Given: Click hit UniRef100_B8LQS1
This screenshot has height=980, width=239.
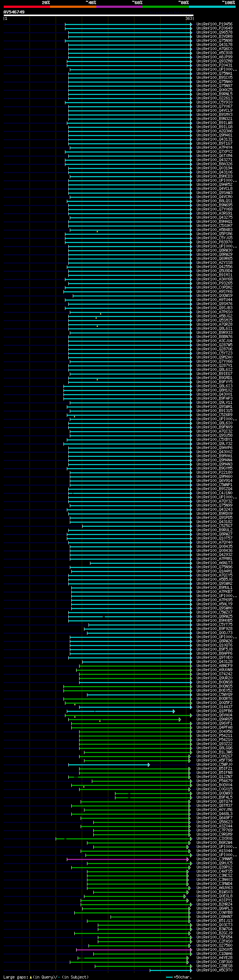Looking at the screenshot, I should click(x=214, y=201).
